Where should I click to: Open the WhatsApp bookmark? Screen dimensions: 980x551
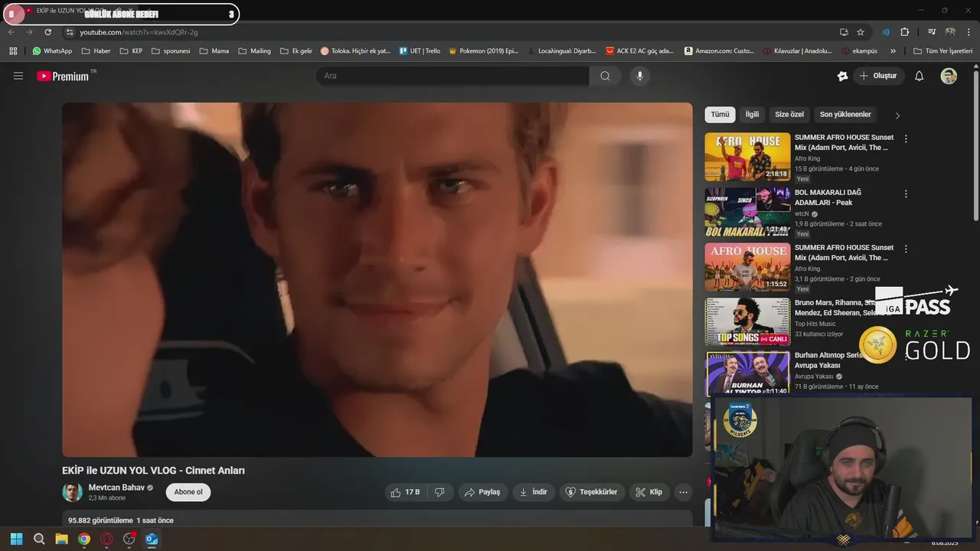tap(52, 51)
